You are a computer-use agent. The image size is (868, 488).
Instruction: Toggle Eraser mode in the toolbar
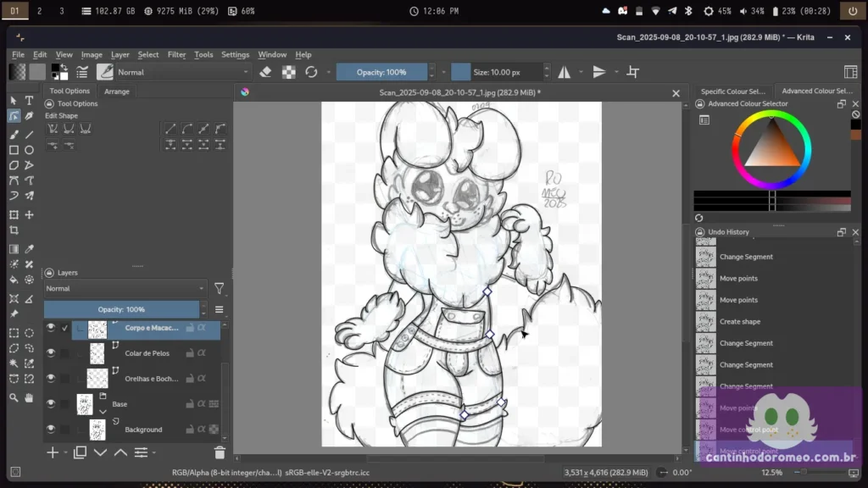click(x=265, y=72)
